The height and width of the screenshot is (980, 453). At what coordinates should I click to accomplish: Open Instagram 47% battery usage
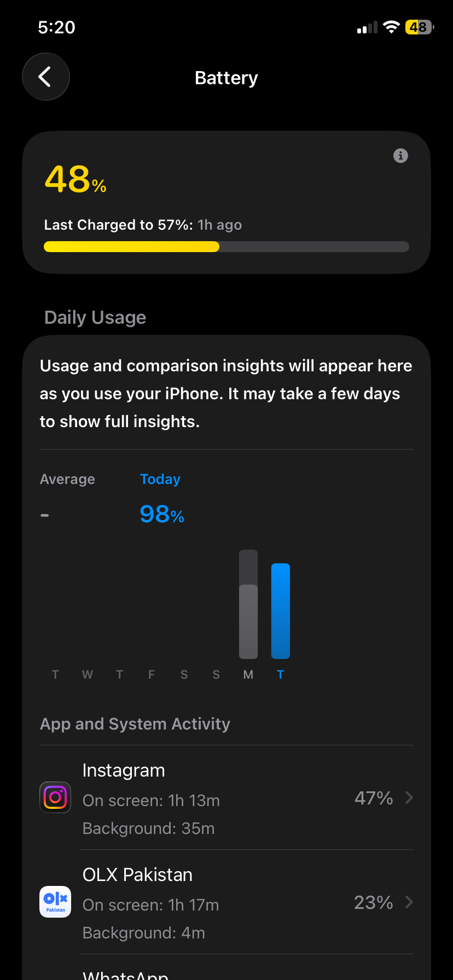[x=374, y=798]
